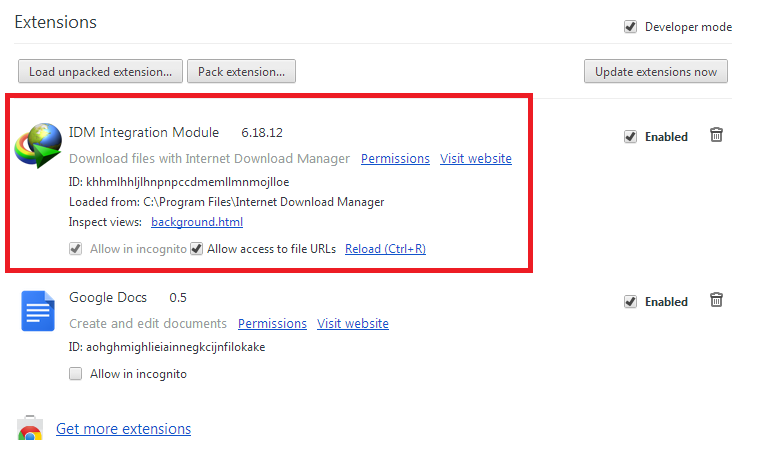Click IDM version number 6.18.12
Screen dimensions: 776x475
click(262, 133)
